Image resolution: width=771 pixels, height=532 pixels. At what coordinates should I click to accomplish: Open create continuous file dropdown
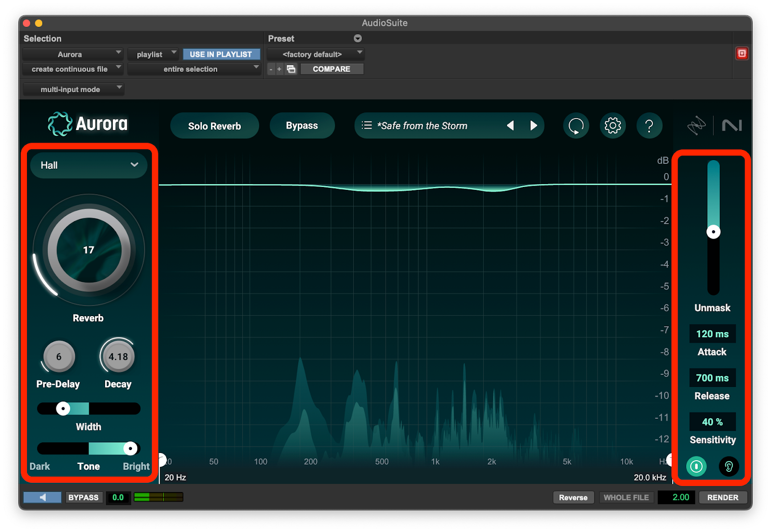tap(73, 69)
